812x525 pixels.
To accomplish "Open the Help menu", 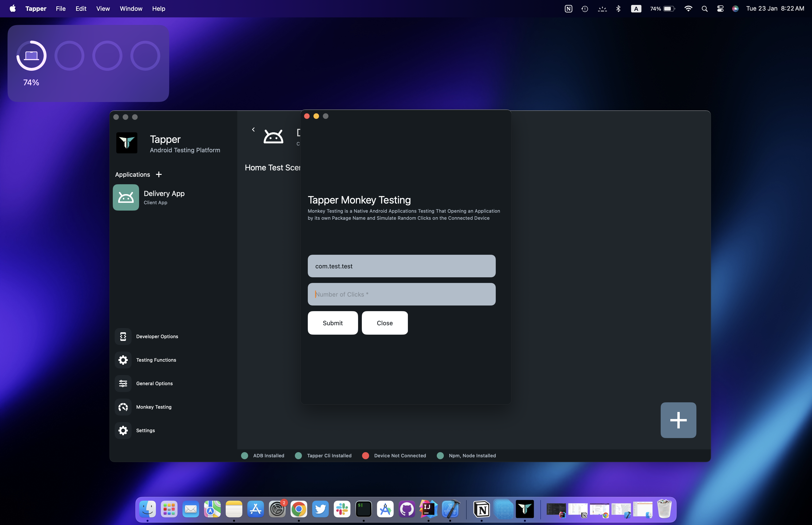I will pos(158,8).
